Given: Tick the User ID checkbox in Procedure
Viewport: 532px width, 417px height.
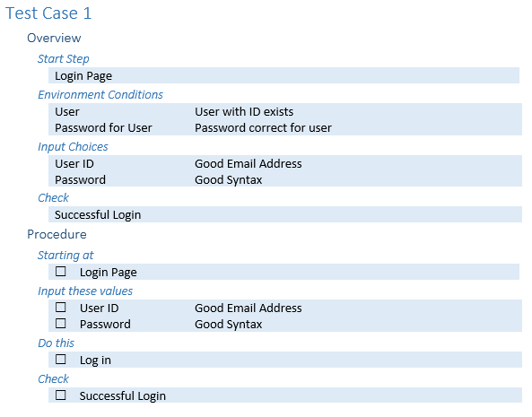Looking at the screenshot, I should click(61, 308).
